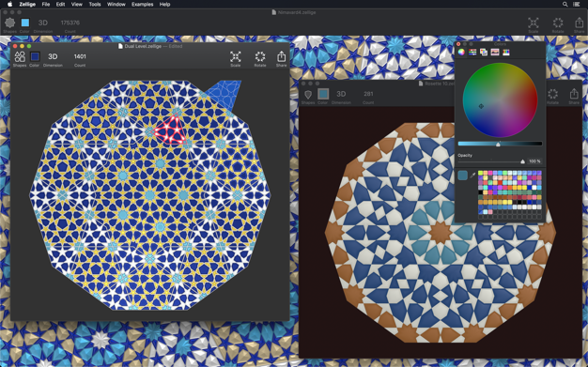This screenshot has width=588, height=367.
Task: Switch to image palettes picker tab
Action: [x=495, y=53]
